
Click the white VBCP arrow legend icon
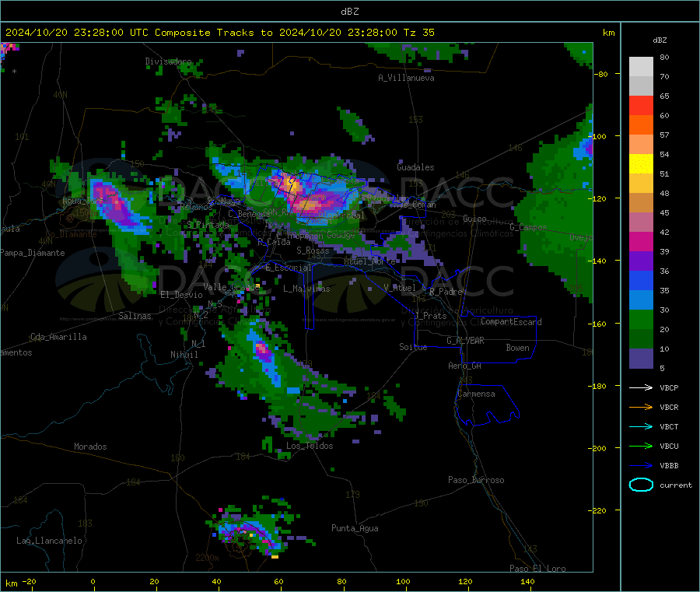click(x=641, y=387)
